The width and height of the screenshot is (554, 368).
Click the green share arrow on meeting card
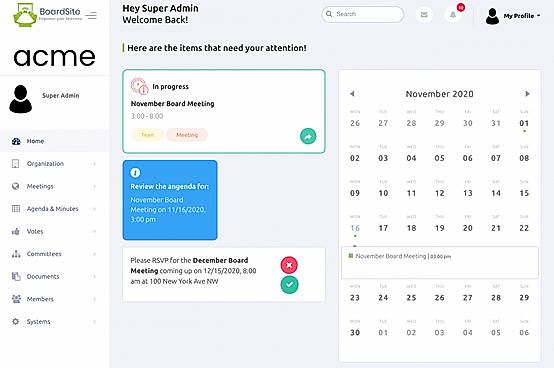308,136
